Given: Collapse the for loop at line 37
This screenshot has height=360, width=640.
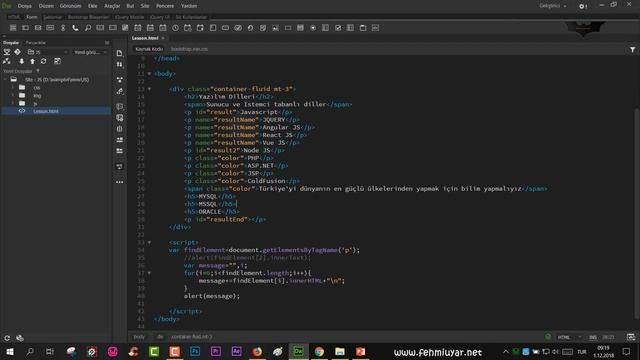Looking at the screenshot, I should click(149, 273).
